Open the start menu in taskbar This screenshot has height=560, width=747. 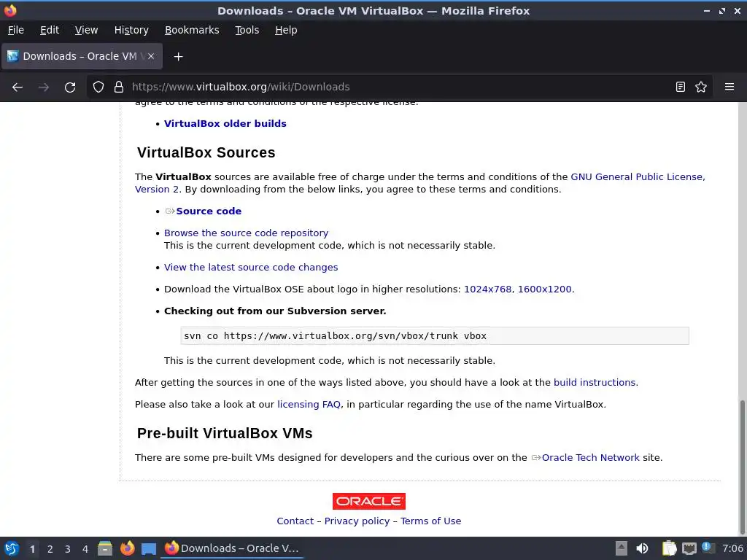click(12, 548)
